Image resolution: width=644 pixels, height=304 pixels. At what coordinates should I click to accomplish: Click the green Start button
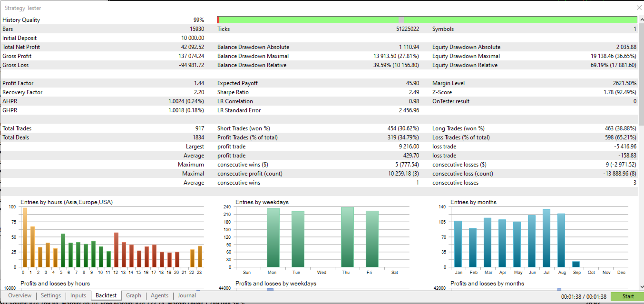click(628, 296)
